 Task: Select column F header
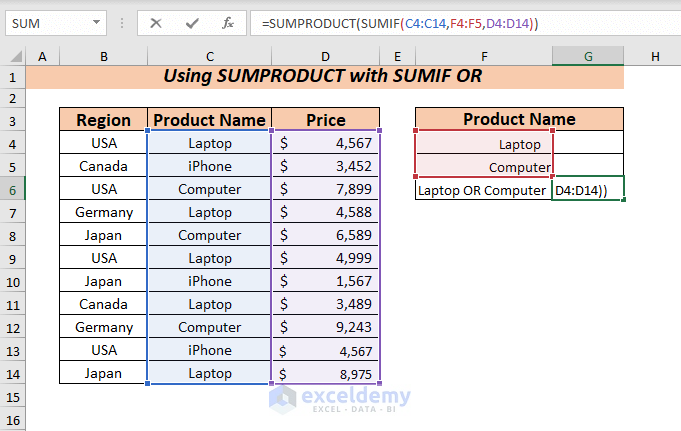[x=483, y=57]
